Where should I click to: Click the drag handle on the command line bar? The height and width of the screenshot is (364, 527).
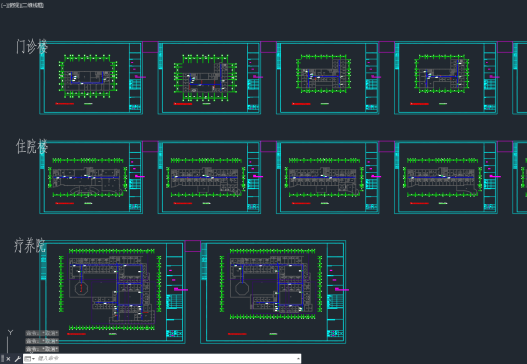pos(2,359)
